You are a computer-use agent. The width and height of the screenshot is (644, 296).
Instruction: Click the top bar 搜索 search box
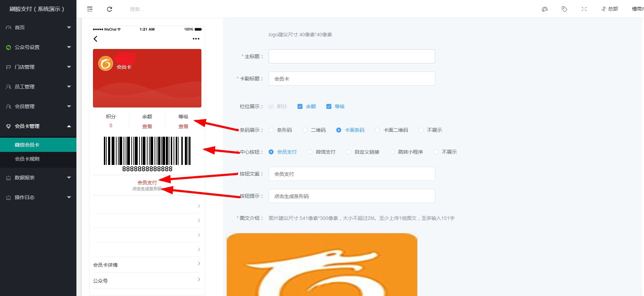tap(137, 9)
